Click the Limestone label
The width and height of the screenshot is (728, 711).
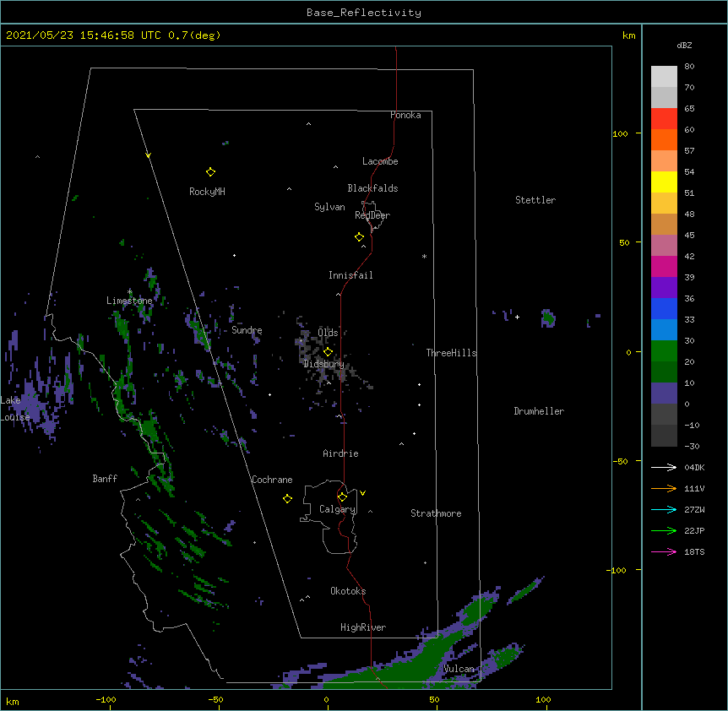click(129, 301)
